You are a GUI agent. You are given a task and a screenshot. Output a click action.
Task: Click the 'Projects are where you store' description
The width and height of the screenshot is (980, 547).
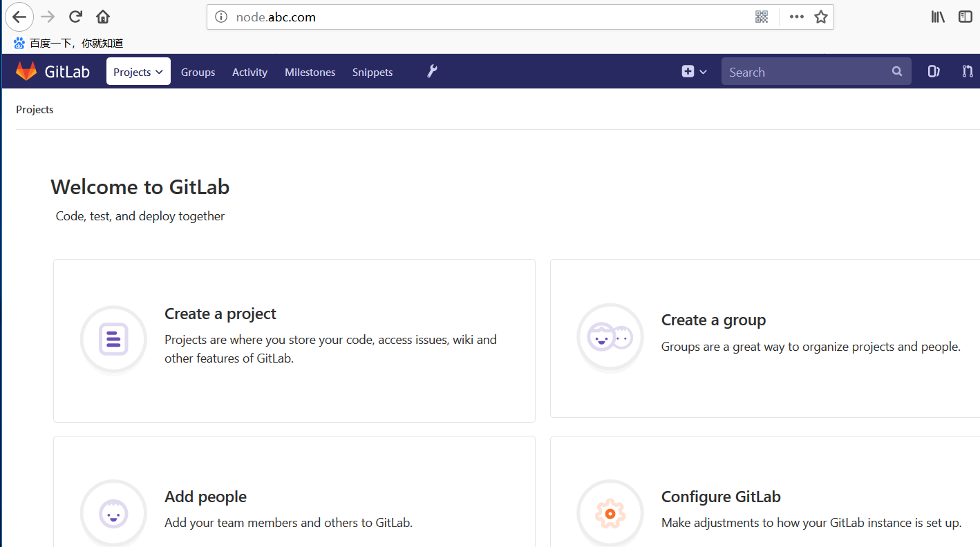point(330,349)
